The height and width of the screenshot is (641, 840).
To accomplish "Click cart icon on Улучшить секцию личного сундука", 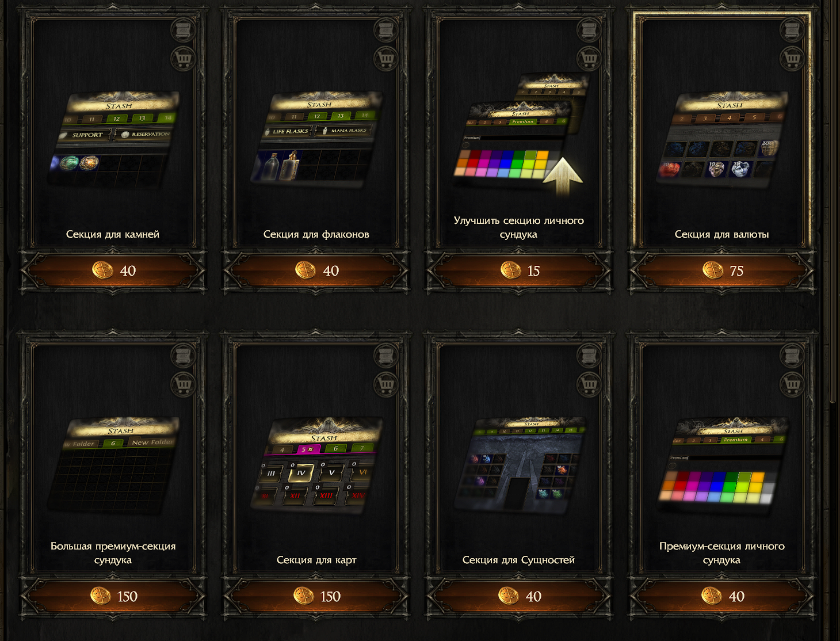I will coord(590,58).
